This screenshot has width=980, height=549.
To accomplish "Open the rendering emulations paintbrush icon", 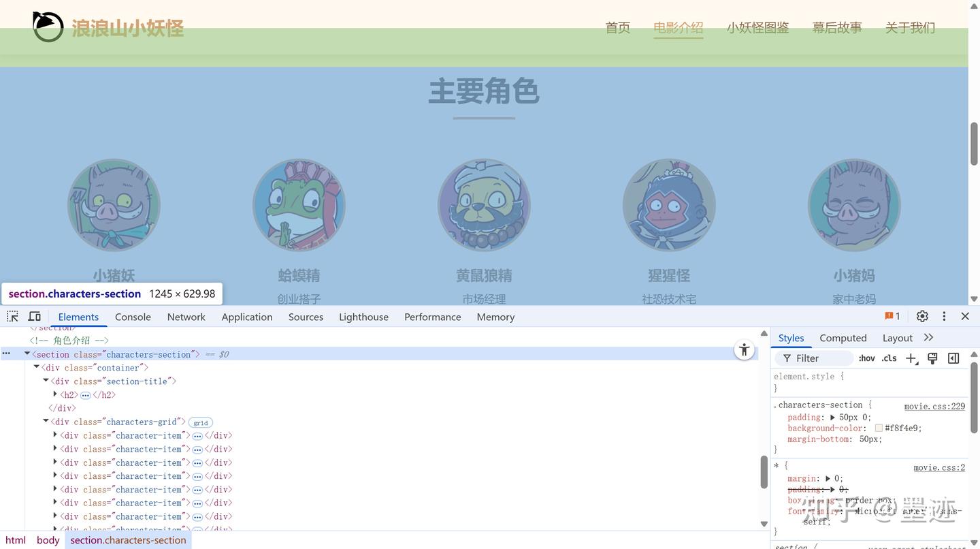I will coord(932,358).
